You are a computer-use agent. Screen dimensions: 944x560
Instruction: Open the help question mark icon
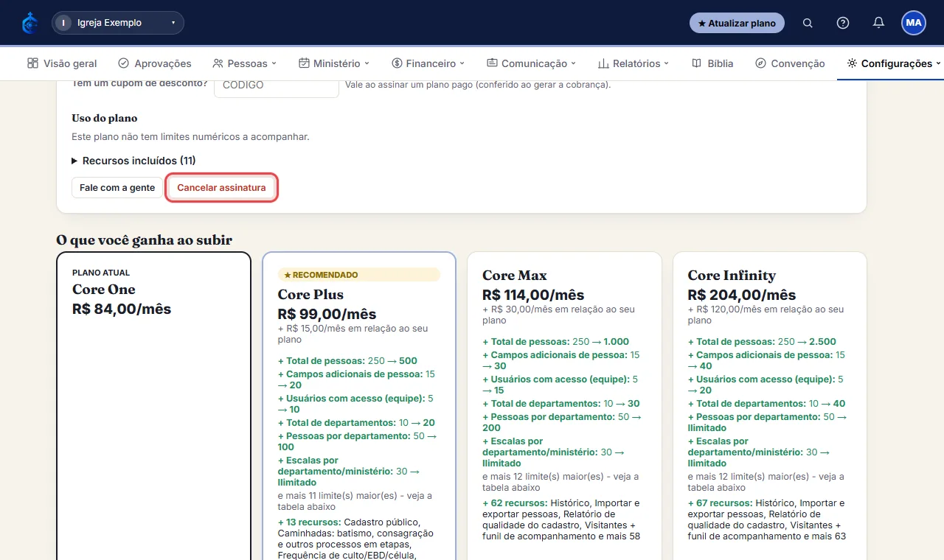(843, 23)
